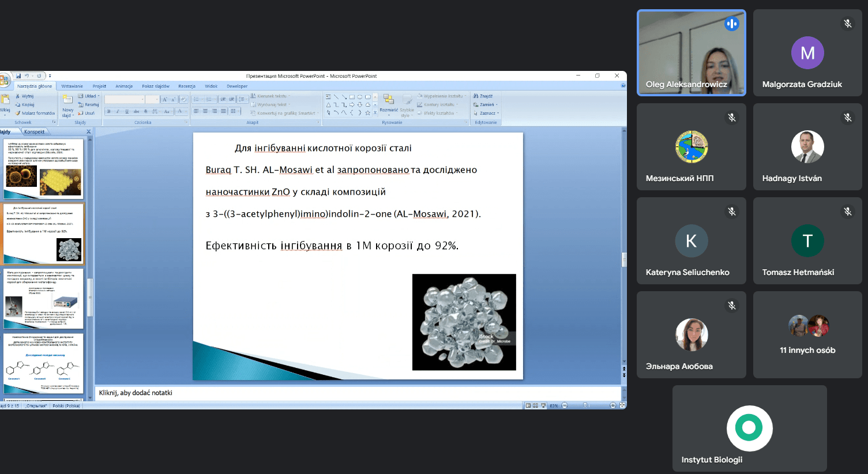Toggle strikethrough (abc) formatting
Viewport: 868px width, 474px height.
tap(136, 111)
